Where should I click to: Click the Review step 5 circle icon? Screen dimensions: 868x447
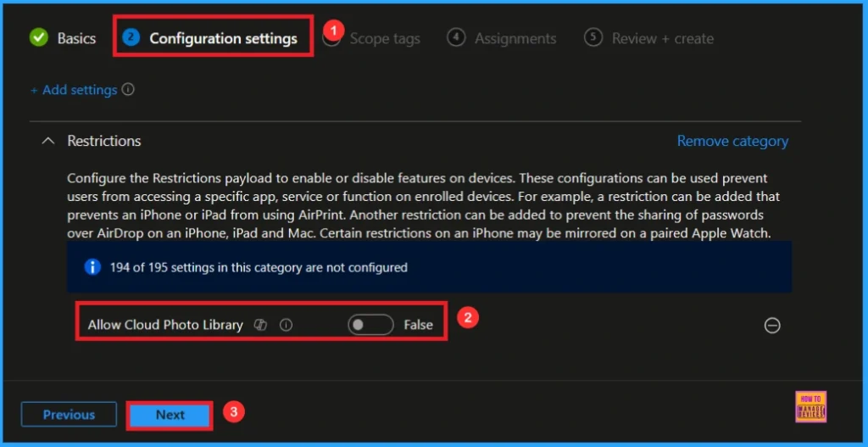pyautogui.click(x=593, y=38)
